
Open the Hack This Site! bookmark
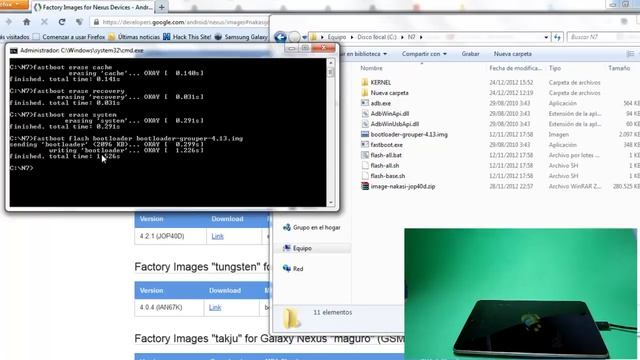click(187, 37)
